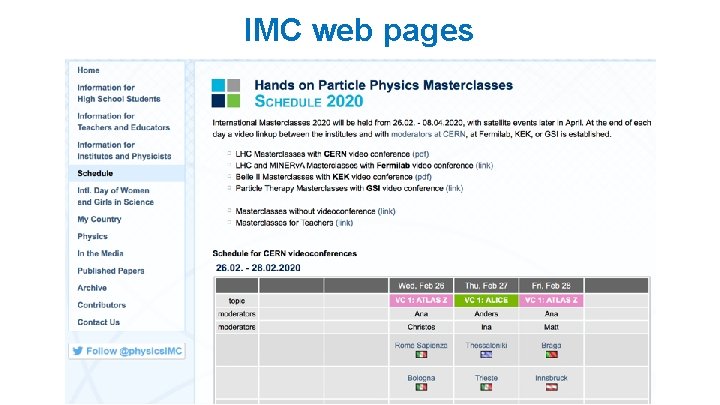Click the Masterclasses four-square logo
Screen dimensions: 720x405
(x=225, y=93)
